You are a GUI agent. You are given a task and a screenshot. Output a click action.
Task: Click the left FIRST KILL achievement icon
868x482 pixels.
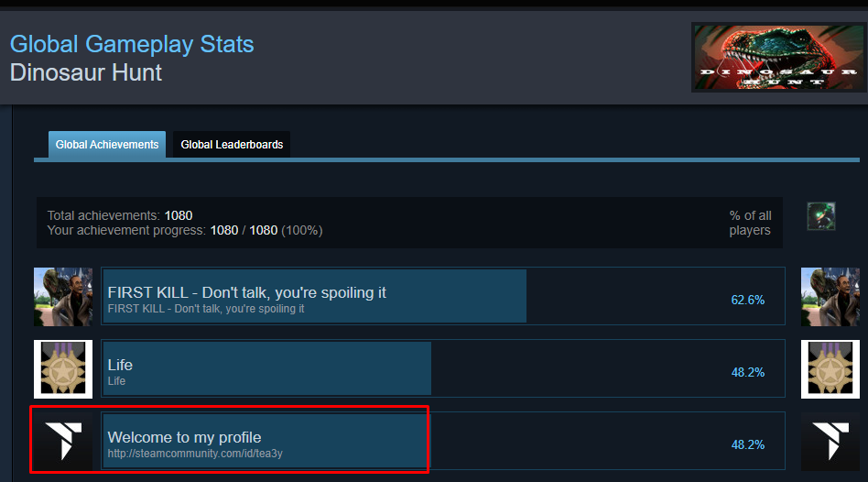click(63, 297)
